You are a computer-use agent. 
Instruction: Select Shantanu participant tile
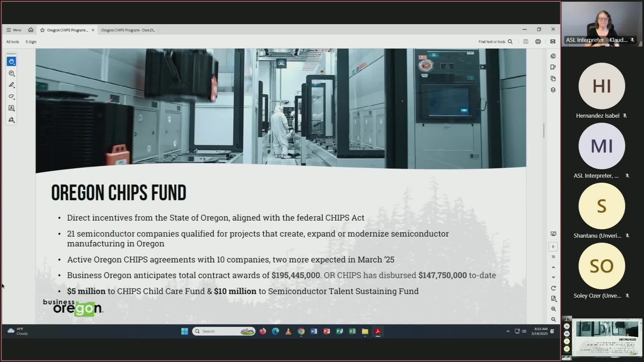pyautogui.click(x=602, y=210)
